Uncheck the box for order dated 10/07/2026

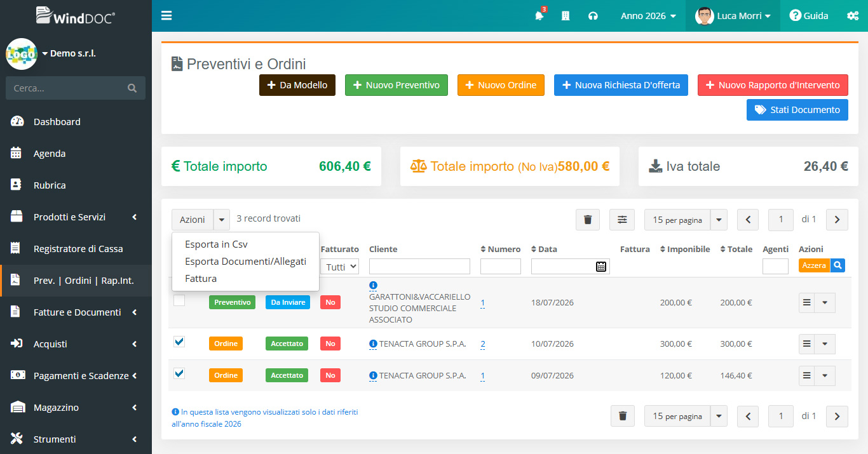(x=179, y=342)
